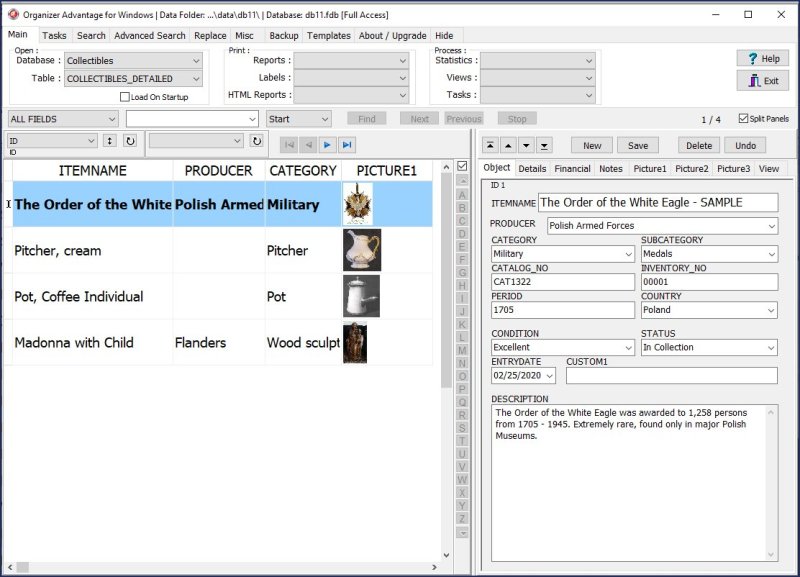Click the refresh icon next to ID sort dropdown
This screenshot has height=577, width=800.
pyautogui.click(x=129, y=141)
